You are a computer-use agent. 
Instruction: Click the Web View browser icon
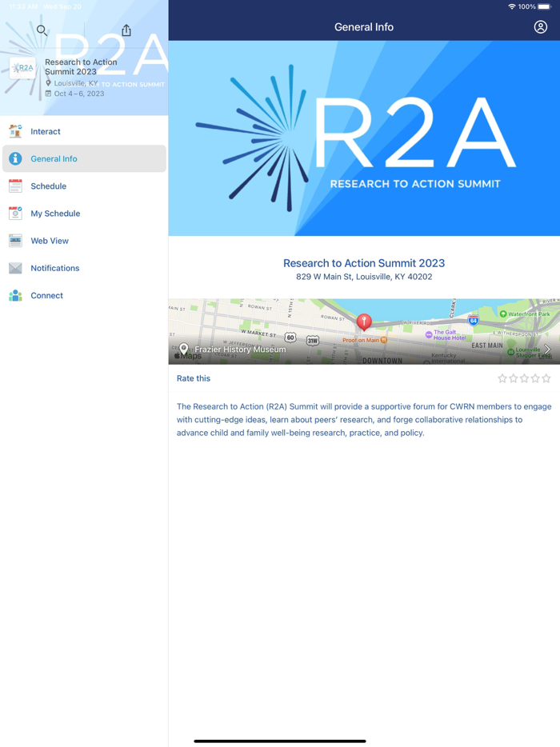(15, 241)
